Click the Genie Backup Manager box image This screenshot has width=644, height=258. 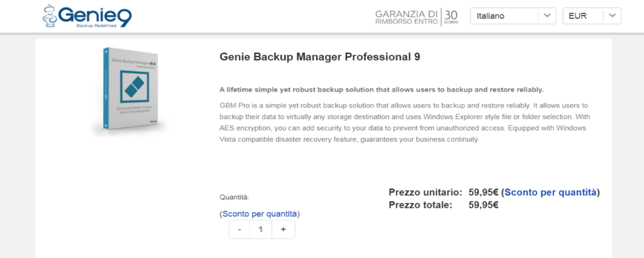coord(131,89)
